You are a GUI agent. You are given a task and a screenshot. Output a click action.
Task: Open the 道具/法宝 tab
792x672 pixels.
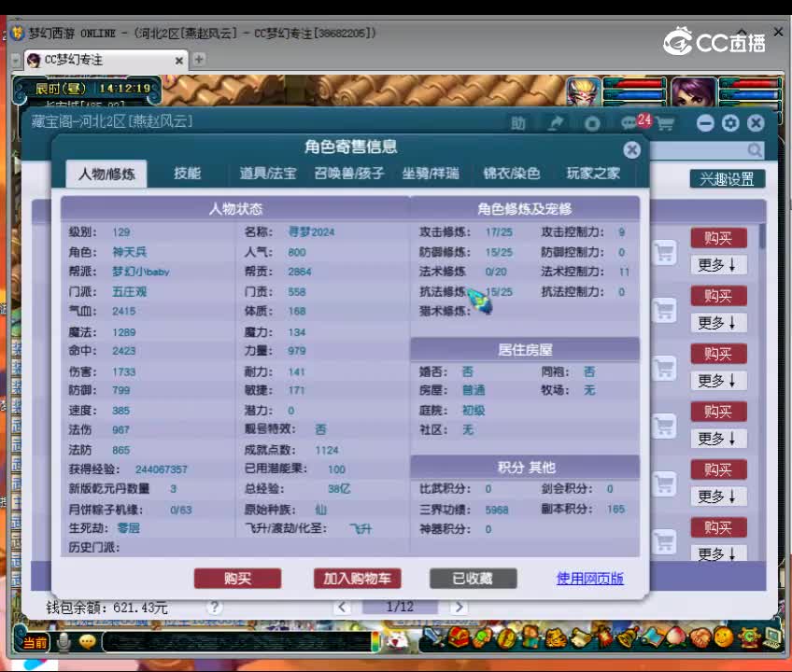pyautogui.click(x=268, y=174)
